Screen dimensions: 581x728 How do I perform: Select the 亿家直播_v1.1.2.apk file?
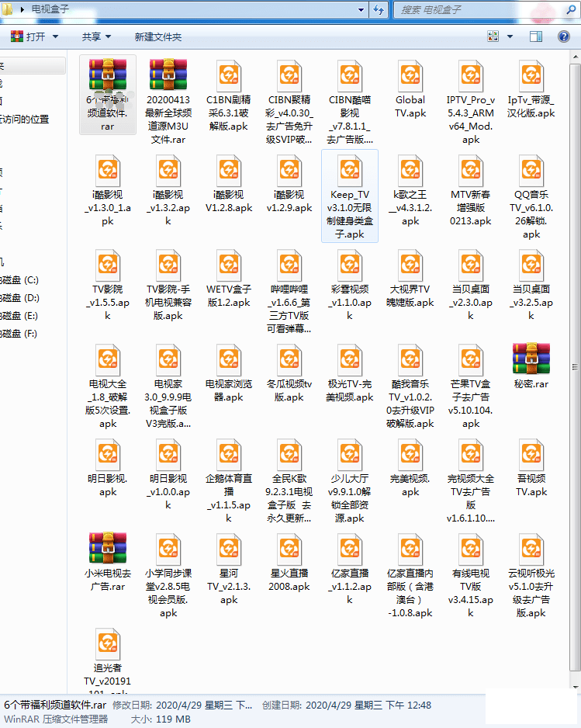coord(349,569)
